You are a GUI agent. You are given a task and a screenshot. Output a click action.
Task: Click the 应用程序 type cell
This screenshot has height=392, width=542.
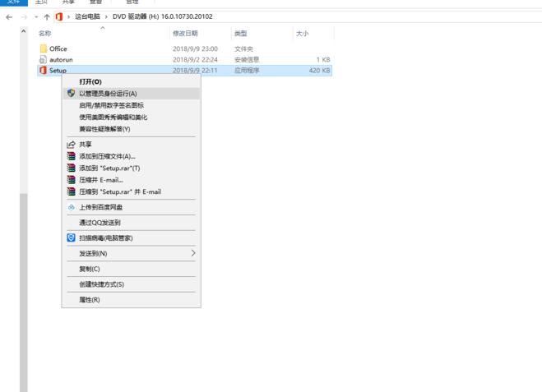tap(247, 71)
